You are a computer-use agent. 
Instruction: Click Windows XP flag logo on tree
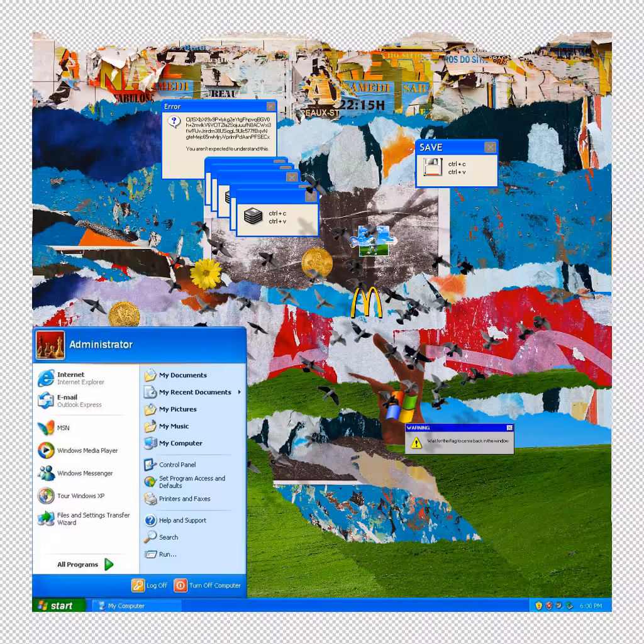(401, 407)
